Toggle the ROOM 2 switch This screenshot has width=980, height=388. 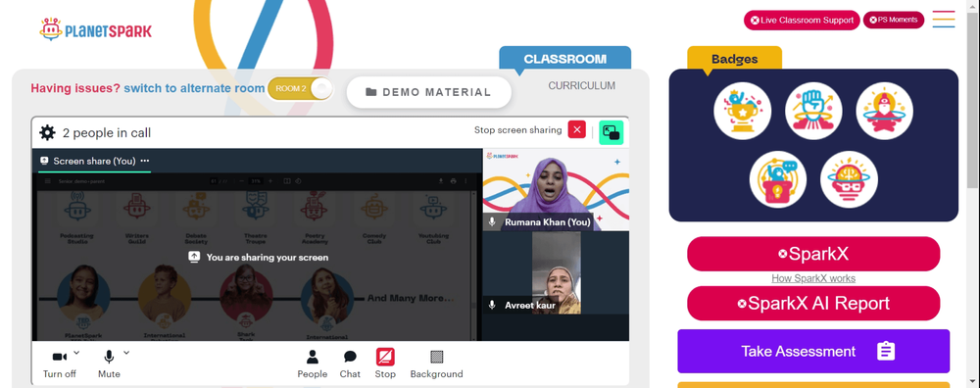(x=301, y=89)
